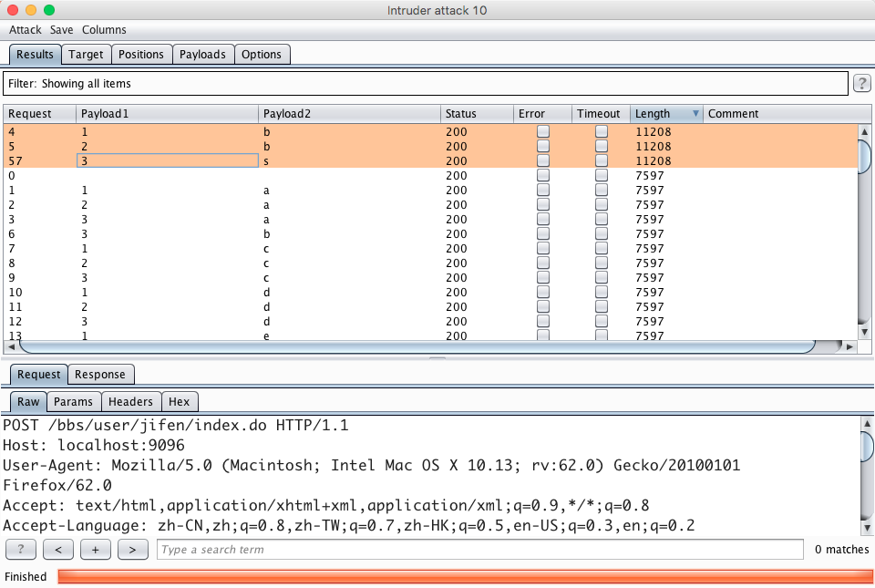Switch to the Payloads tab
The image size is (875, 588).
tap(202, 55)
